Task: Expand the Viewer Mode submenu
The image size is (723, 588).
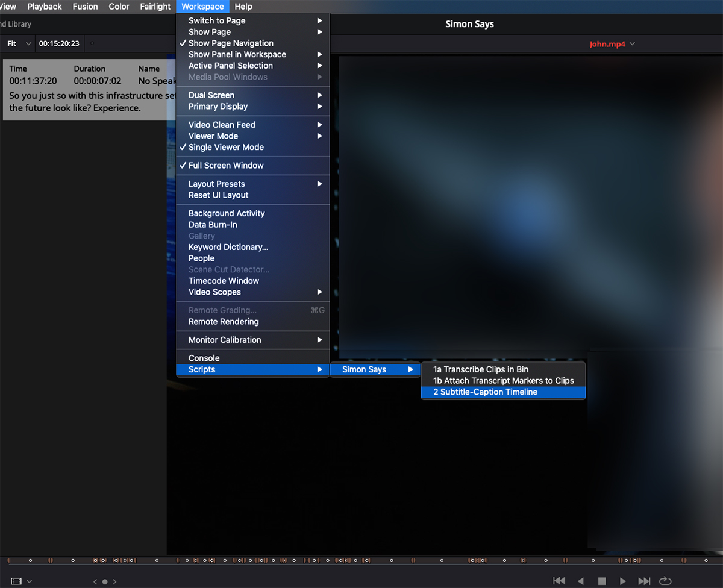Action: [253, 136]
